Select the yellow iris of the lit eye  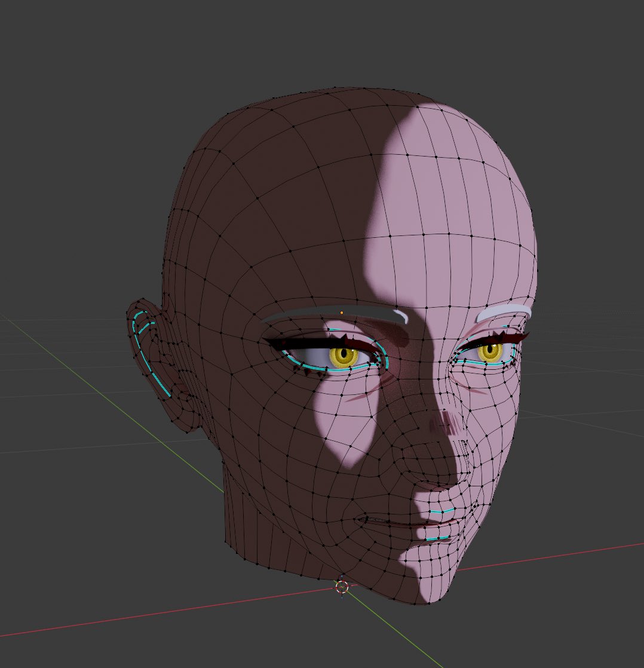[x=490, y=351]
